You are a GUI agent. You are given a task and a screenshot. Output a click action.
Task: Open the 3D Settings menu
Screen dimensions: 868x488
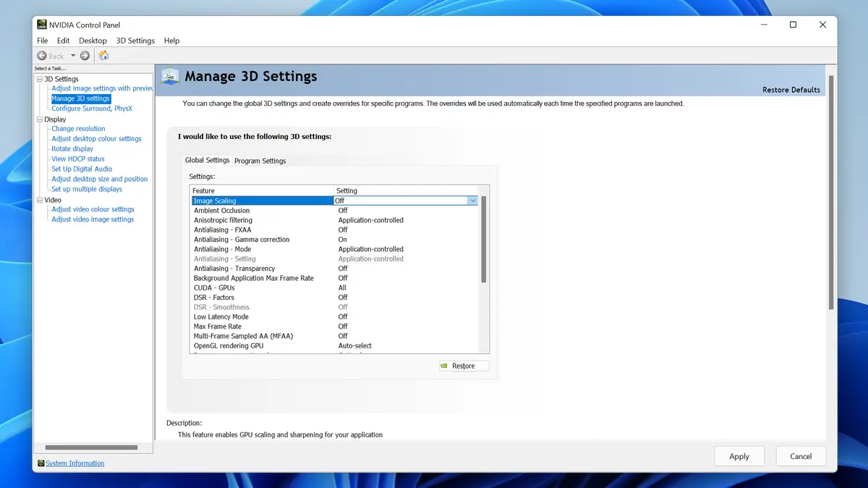[135, 41]
